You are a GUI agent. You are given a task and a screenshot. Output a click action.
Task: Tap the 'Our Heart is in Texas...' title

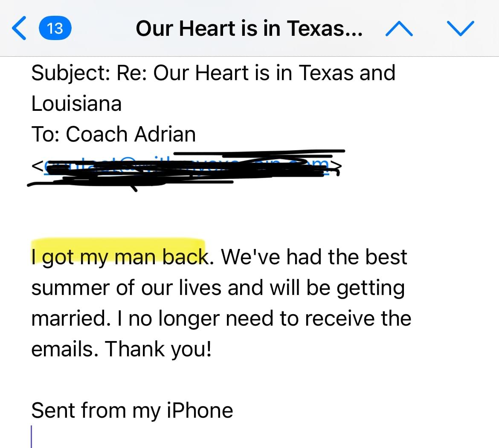tap(249, 29)
